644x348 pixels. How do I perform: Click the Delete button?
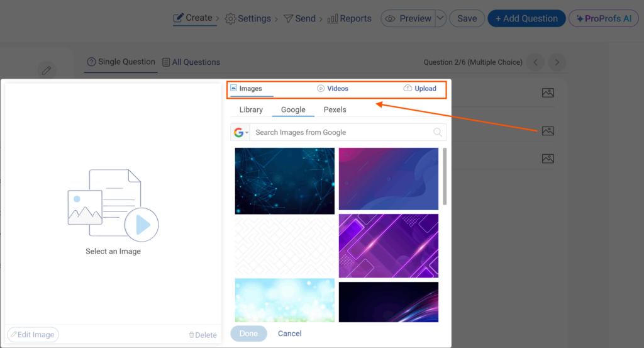pyautogui.click(x=203, y=335)
